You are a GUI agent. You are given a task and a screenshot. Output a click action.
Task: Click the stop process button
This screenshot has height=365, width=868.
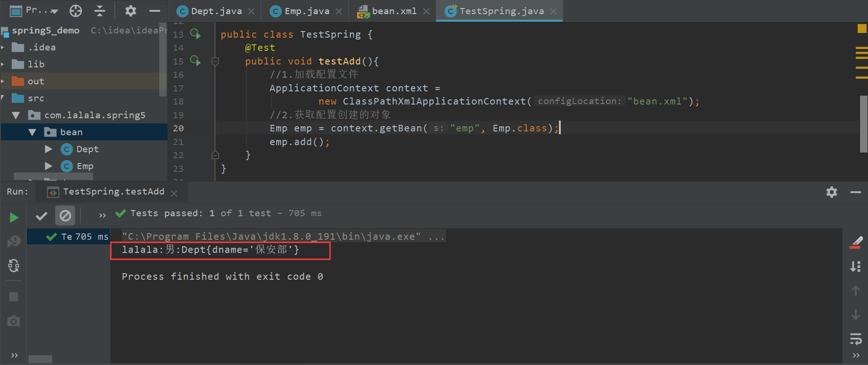point(14,297)
